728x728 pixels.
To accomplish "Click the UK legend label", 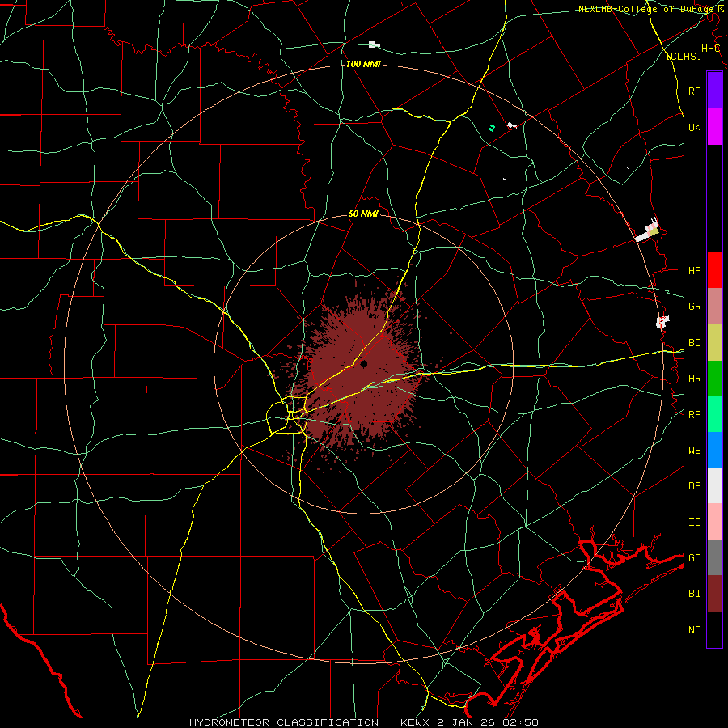I will (695, 127).
